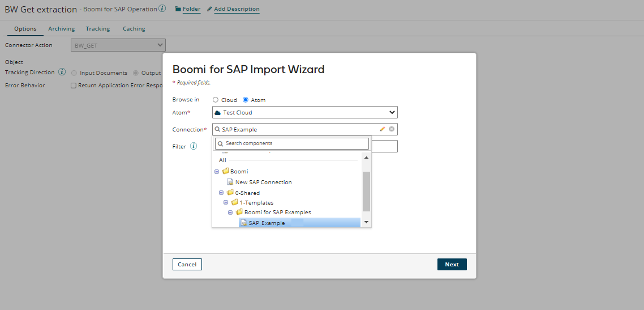
Task: Open the Atom dropdown showing Test Cloud
Action: pyautogui.click(x=305, y=112)
